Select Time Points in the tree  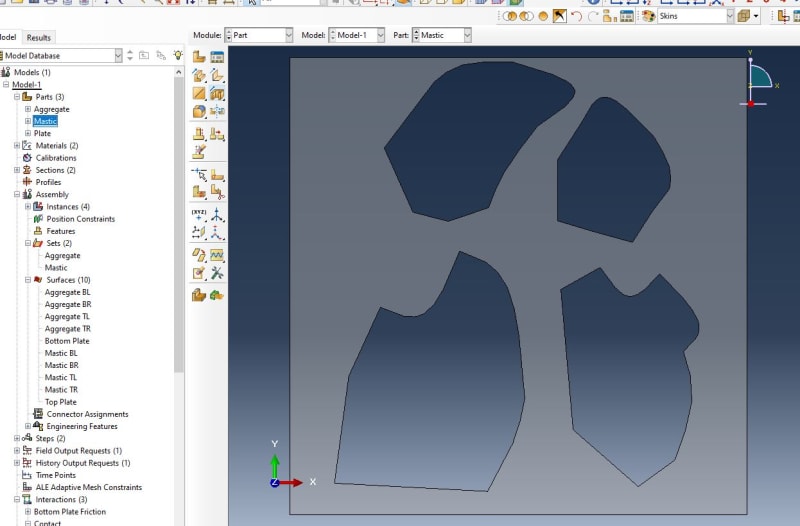coord(56,475)
